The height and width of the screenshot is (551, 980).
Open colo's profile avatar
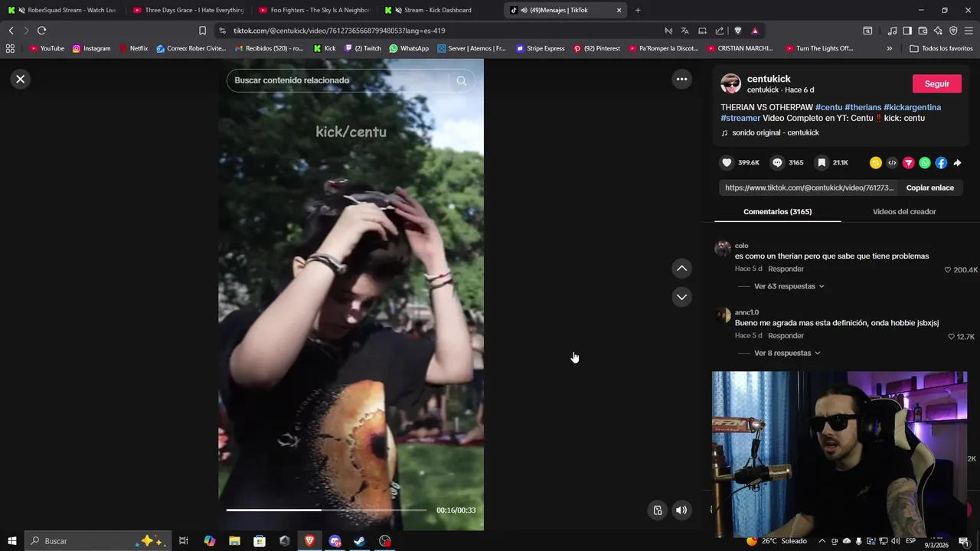[723, 249]
